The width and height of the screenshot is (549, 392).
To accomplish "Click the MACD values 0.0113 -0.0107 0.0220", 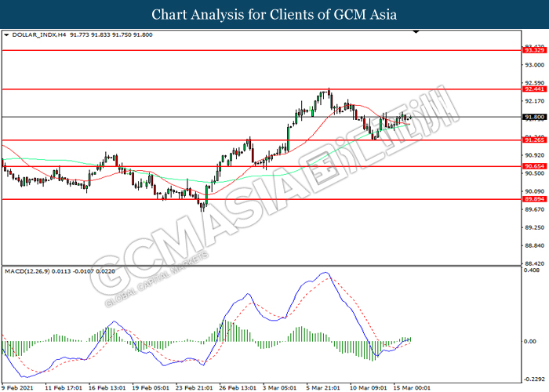I will click(x=84, y=271).
